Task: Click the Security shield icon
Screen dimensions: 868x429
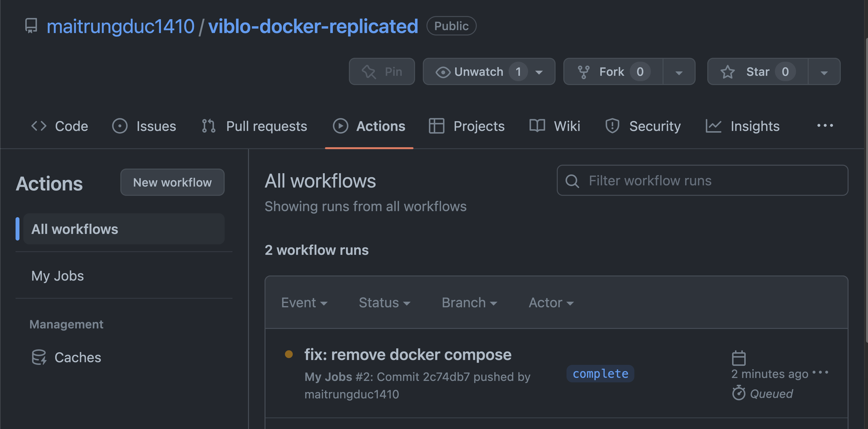Action: (612, 126)
